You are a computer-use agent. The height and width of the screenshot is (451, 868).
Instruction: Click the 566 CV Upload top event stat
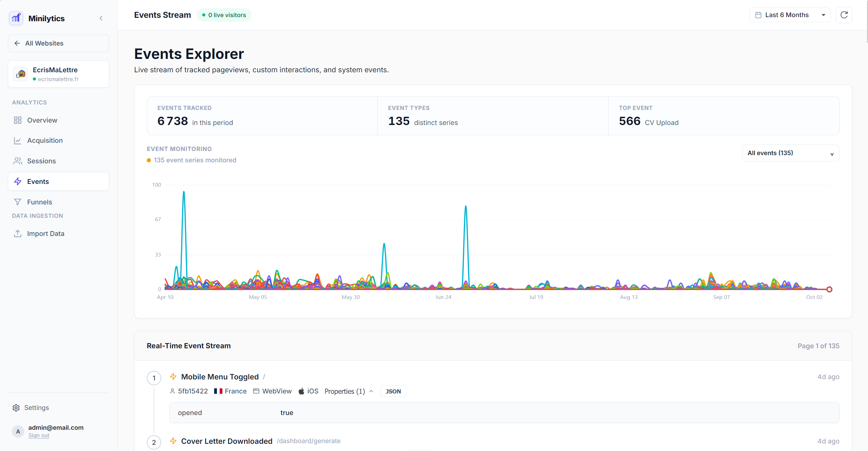pos(649,121)
